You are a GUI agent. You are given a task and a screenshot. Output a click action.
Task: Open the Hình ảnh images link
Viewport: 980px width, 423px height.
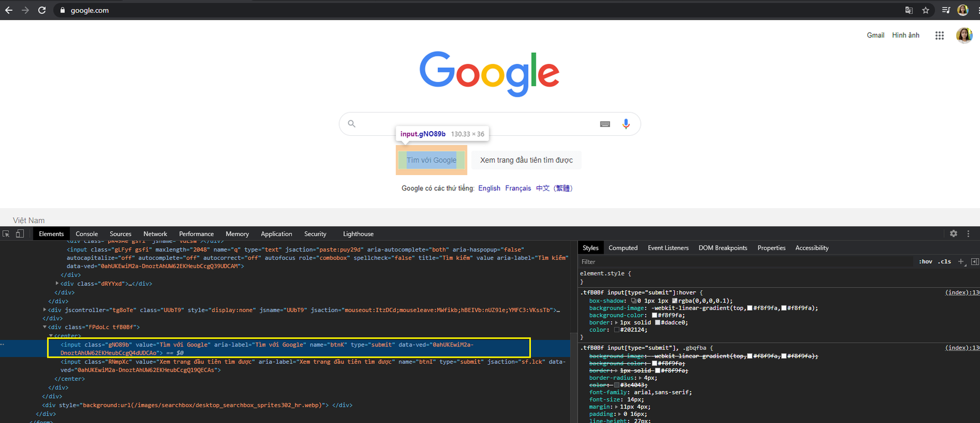[x=906, y=36]
